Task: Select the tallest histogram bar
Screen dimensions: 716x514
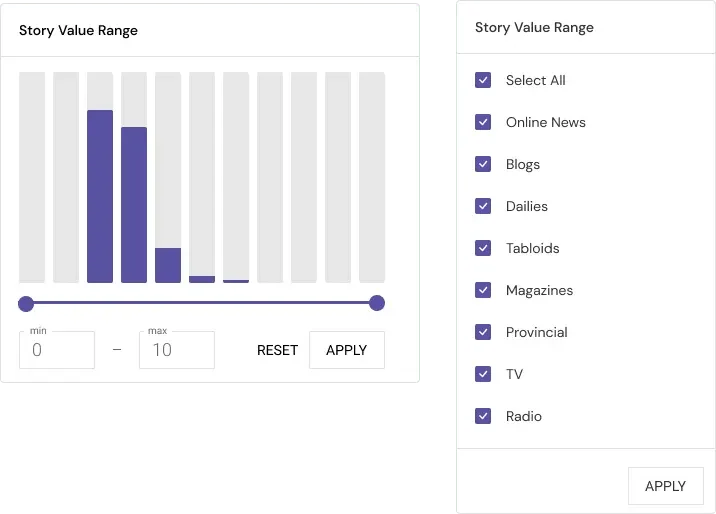Action: 100,196
